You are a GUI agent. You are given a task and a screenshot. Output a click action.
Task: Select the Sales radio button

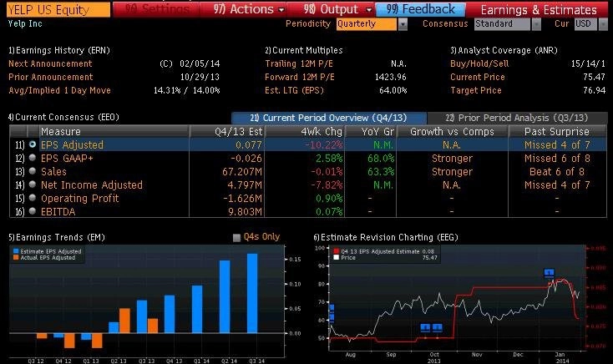pyautogui.click(x=33, y=171)
